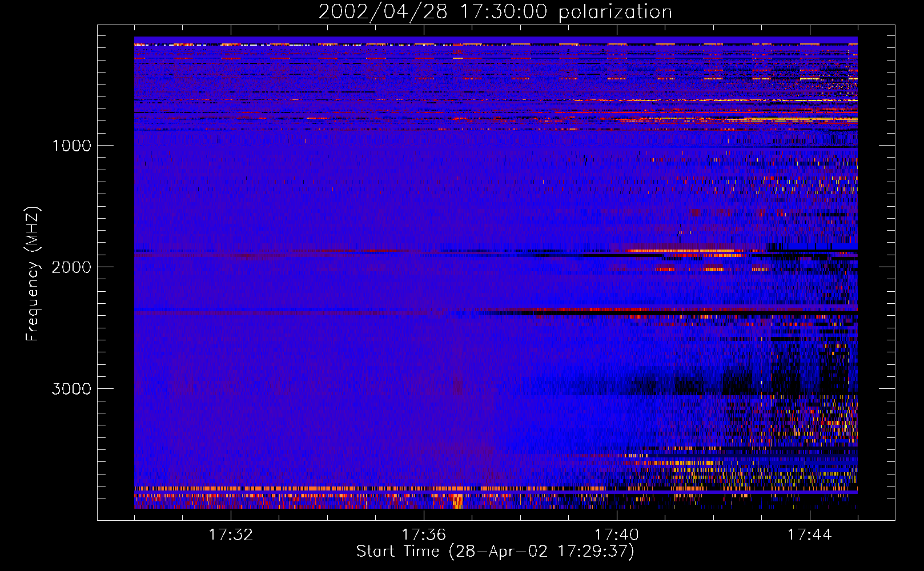This screenshot has height=571, width=924.
Task: Click the 17:32 time axis label
Action: (231, 534)
